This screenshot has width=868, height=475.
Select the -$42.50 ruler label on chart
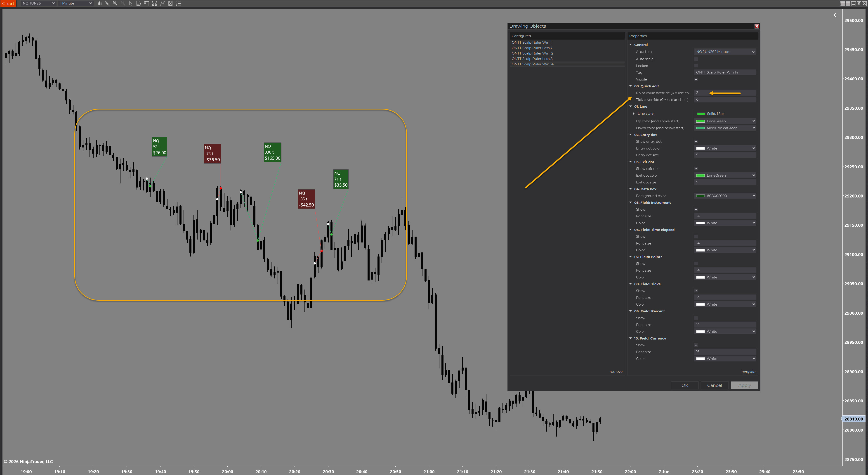pyautogui.click(x=306, y=199)
